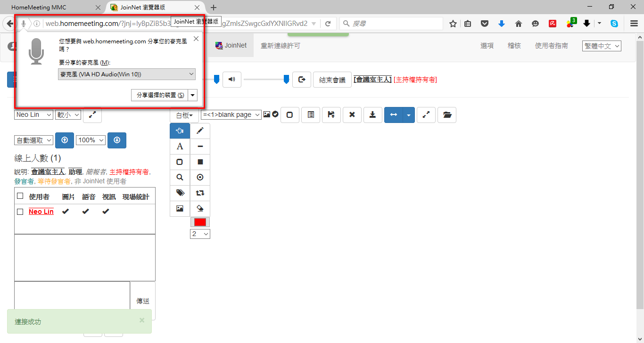Click the save-upload floppy icon button
The image size is (644, 343).
(x=331, y=114)
